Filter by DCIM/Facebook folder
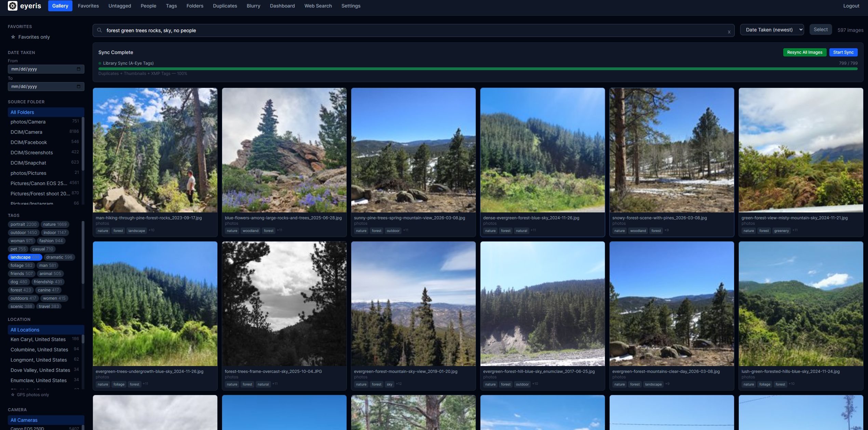Image resolution: width=868 pixels, height=430 pixels. pyautogui.click(x=44, y=142)
